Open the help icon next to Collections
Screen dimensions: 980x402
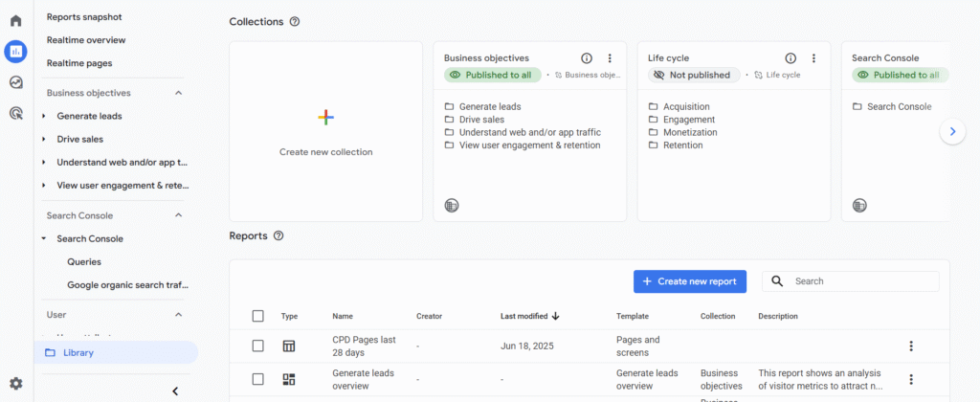(x=295, y=21)
